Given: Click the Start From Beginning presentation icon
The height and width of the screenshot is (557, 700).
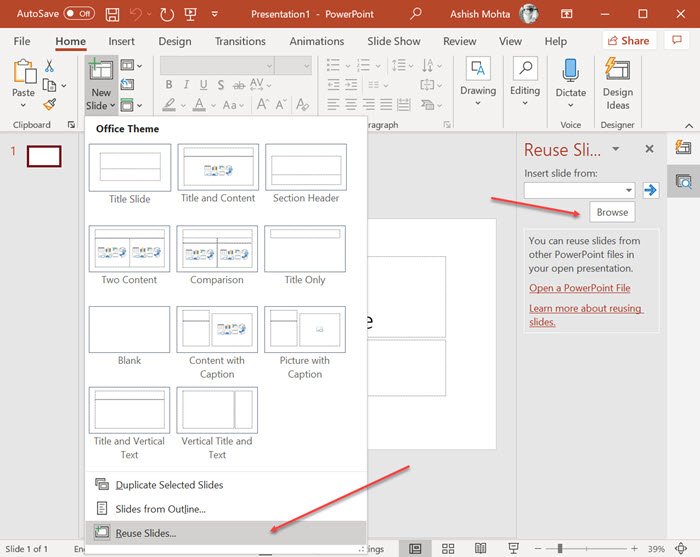Looking at the screenshot, I should point(191,14).
